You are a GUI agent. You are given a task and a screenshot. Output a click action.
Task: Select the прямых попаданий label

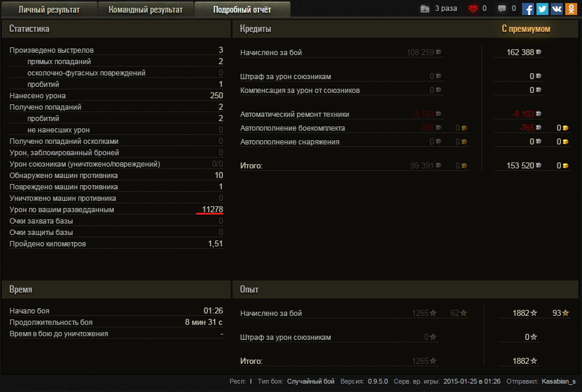(59, 62)
